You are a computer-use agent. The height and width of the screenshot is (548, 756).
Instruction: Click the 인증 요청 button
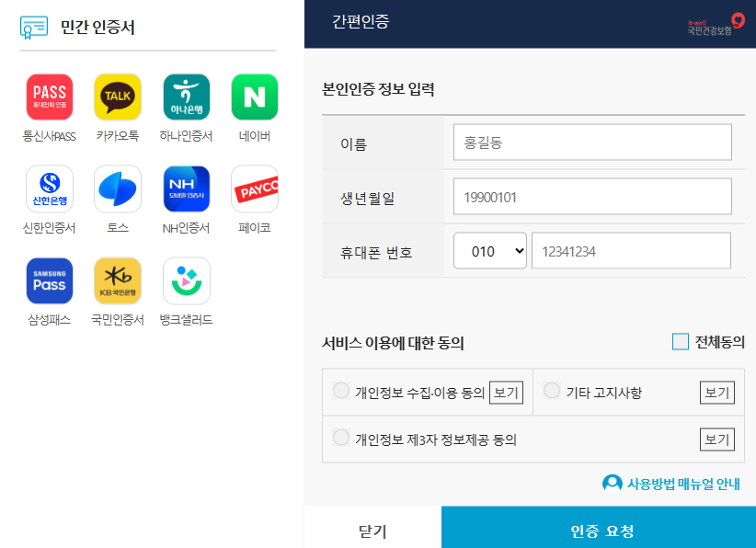pyautogui.click(x=599, y=527)
